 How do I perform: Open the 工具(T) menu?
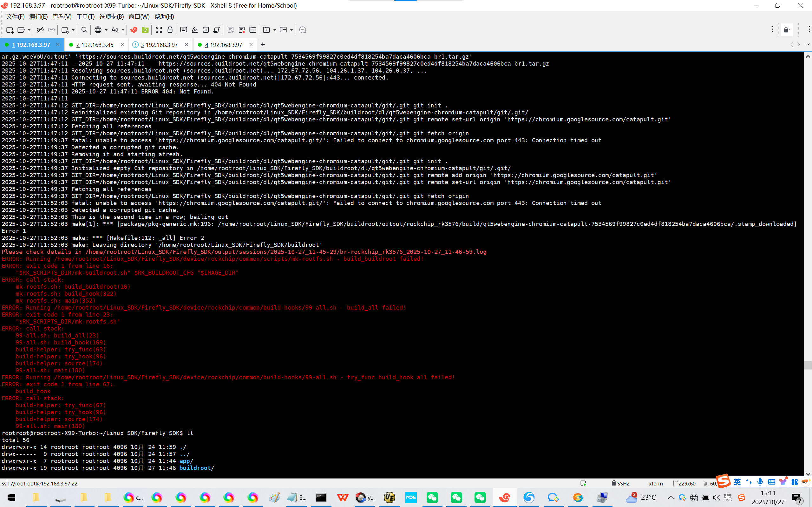point(85,16)
